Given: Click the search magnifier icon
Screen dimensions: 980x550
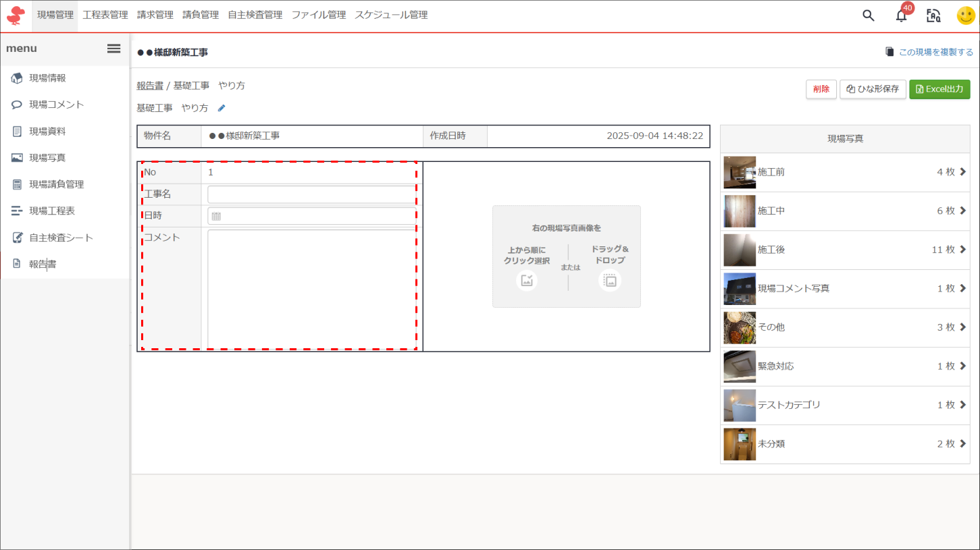Looking at the screenshot, I should 869,16.
